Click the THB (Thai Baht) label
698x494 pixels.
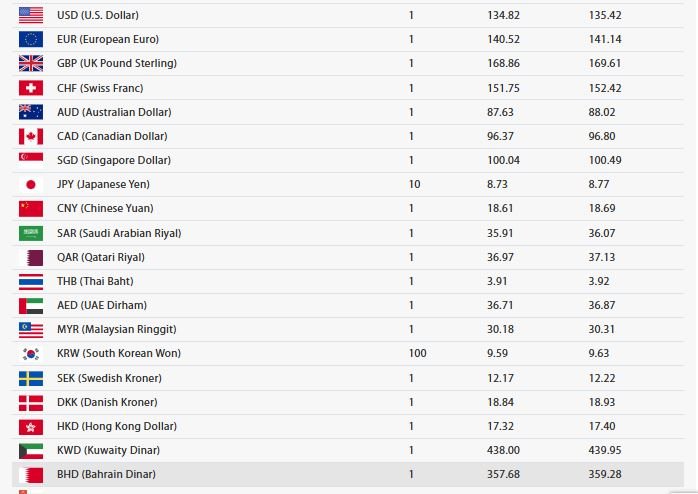pos(93,281)
